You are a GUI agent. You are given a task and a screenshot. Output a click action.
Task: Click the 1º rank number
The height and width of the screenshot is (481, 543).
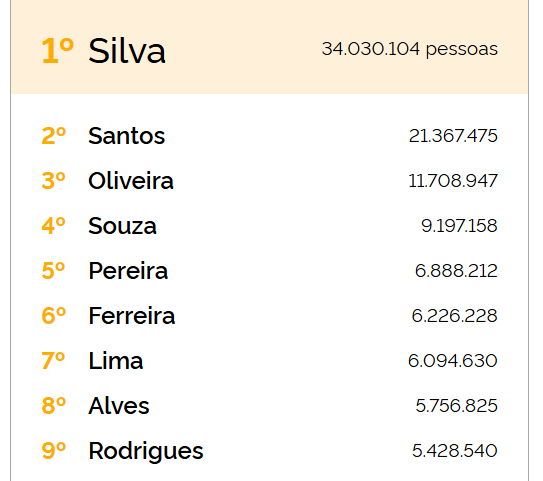[x=57, y=51]
